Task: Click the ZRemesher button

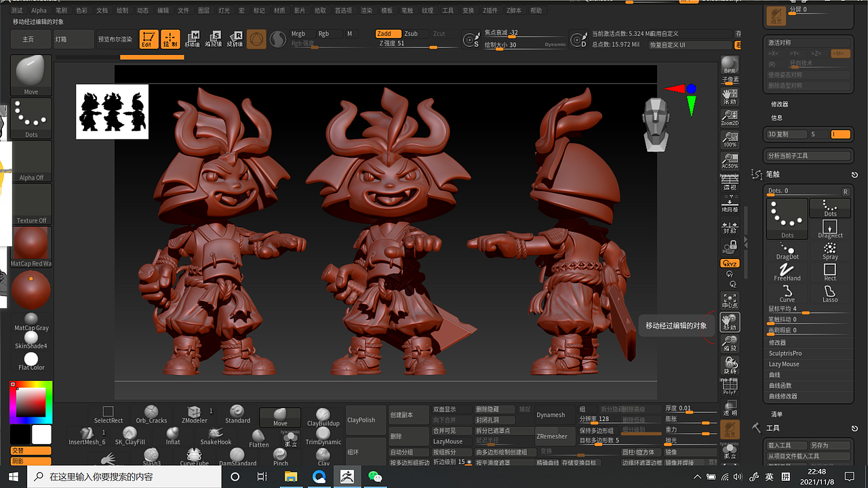Action: coord(551,436)
